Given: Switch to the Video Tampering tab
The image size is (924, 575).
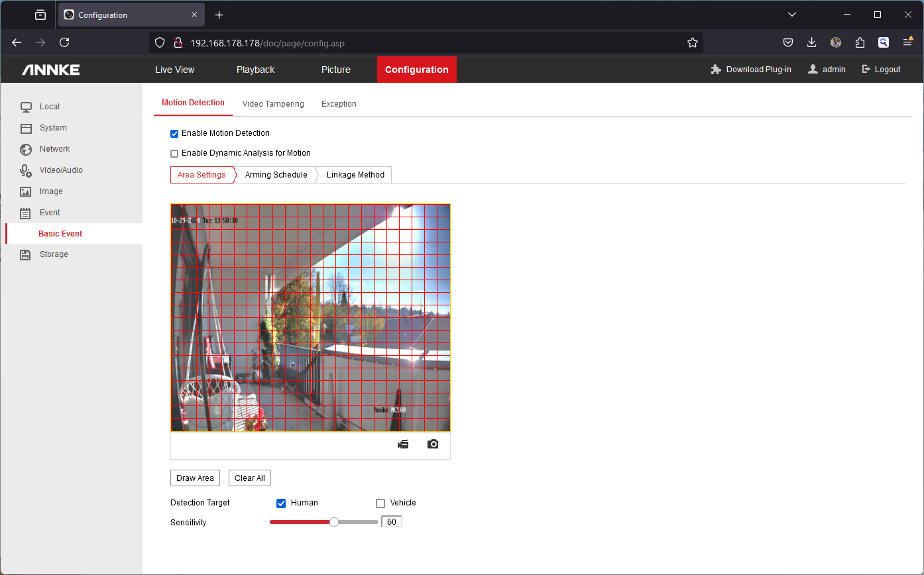Looking at the screenshot, I should [x=273, y=104].
